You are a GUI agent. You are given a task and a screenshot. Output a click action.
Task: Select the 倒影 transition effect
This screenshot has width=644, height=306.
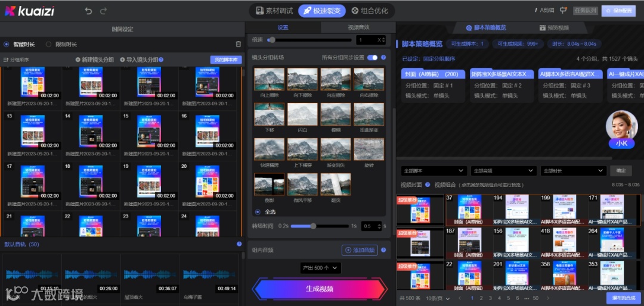[x=269, y=184]
